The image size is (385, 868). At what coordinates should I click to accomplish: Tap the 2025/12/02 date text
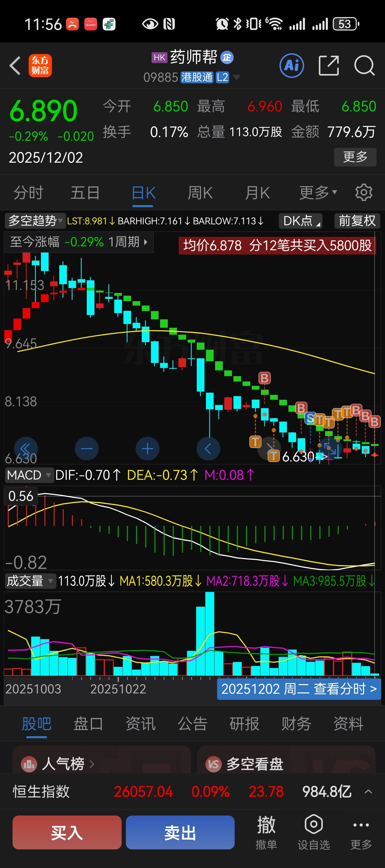[x=46, y=157]
